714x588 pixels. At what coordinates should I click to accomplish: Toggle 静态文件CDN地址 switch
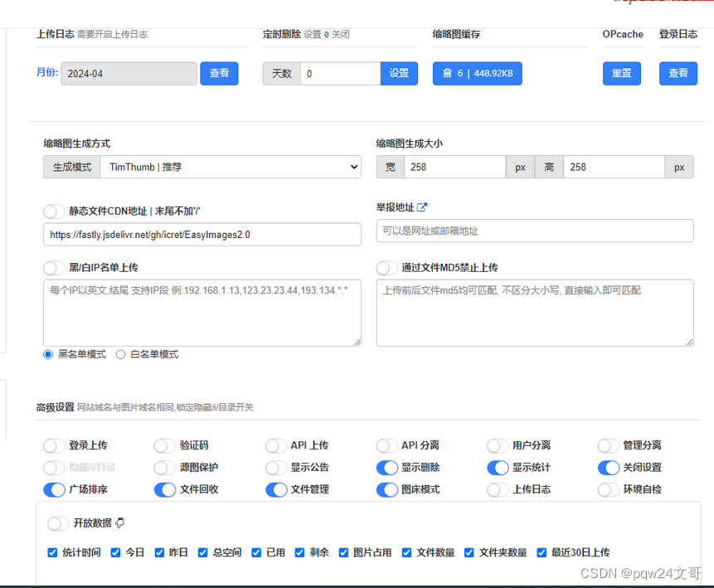(54, 211)
